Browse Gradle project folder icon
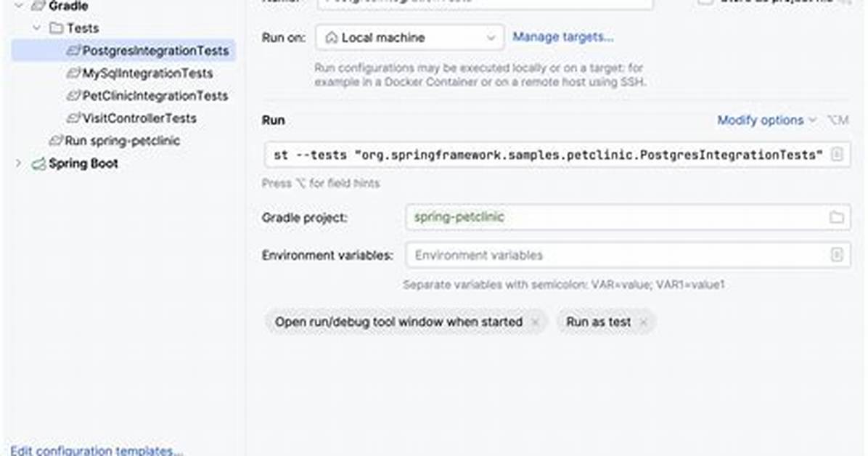This screenshot has width=868, height=456. 837,217
